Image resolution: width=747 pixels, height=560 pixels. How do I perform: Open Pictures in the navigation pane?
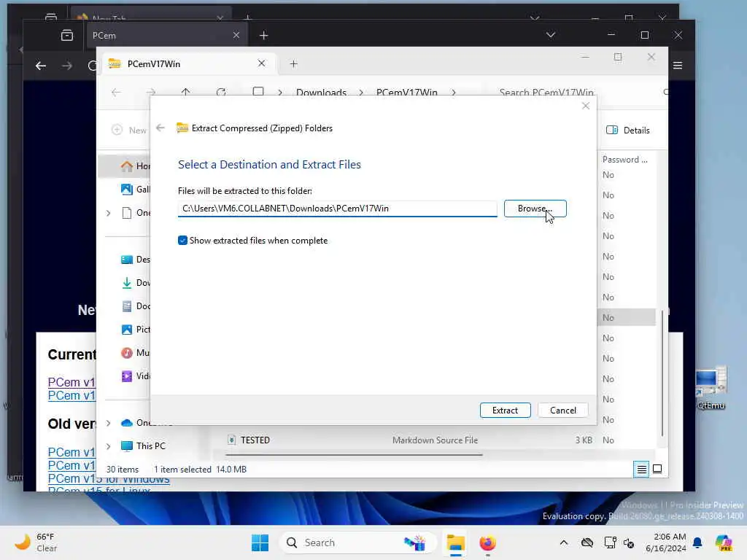point(136,329)
